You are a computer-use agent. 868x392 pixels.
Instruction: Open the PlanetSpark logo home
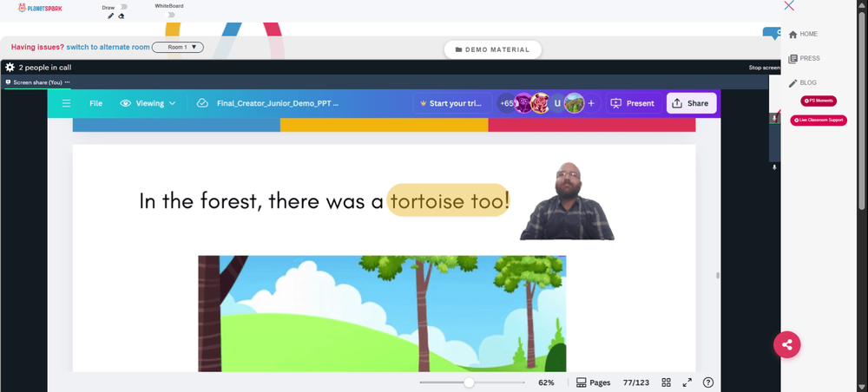pos(40,8)
